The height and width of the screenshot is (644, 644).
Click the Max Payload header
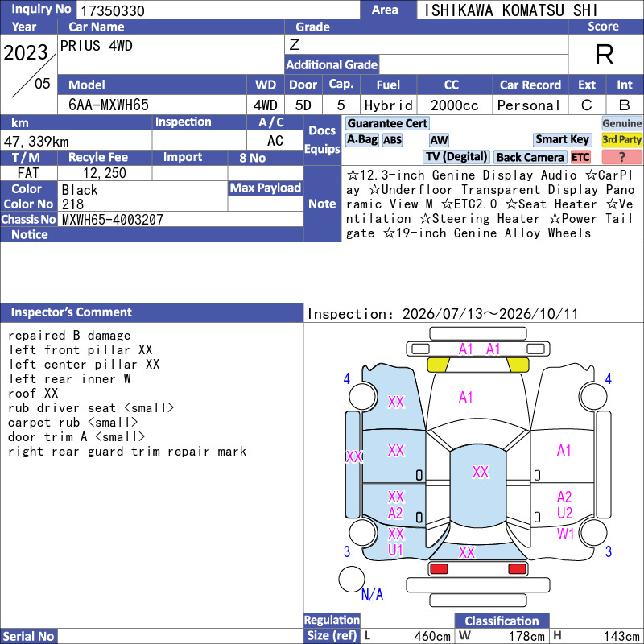266,188
